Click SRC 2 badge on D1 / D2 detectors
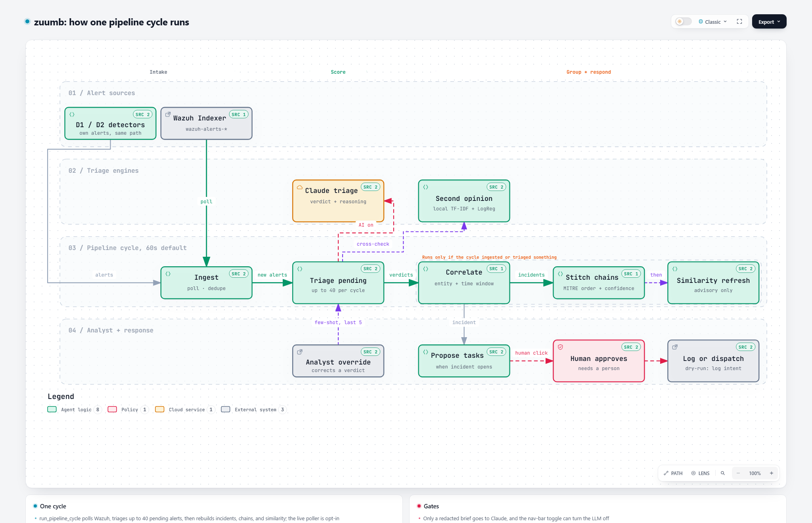This screenshot has width=812, height=523. pyautogui.click(x=143, y=115)
